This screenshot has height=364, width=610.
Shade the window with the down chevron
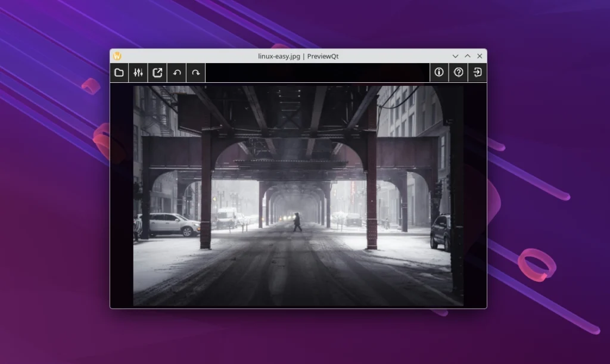pos(456,55)
